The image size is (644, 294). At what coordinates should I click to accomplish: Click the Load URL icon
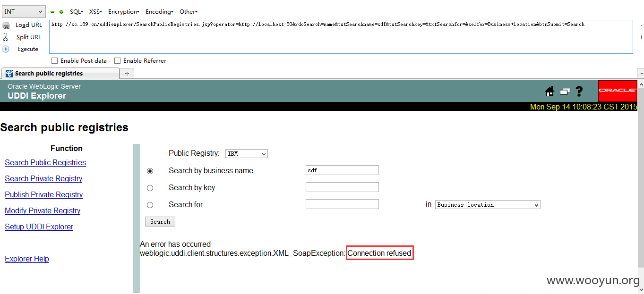(x=6, y=25)
